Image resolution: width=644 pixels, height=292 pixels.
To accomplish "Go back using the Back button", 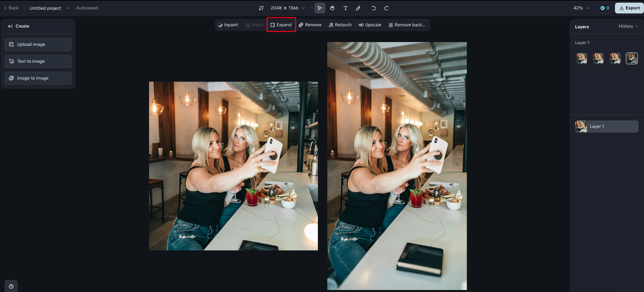I will point(11,8).
